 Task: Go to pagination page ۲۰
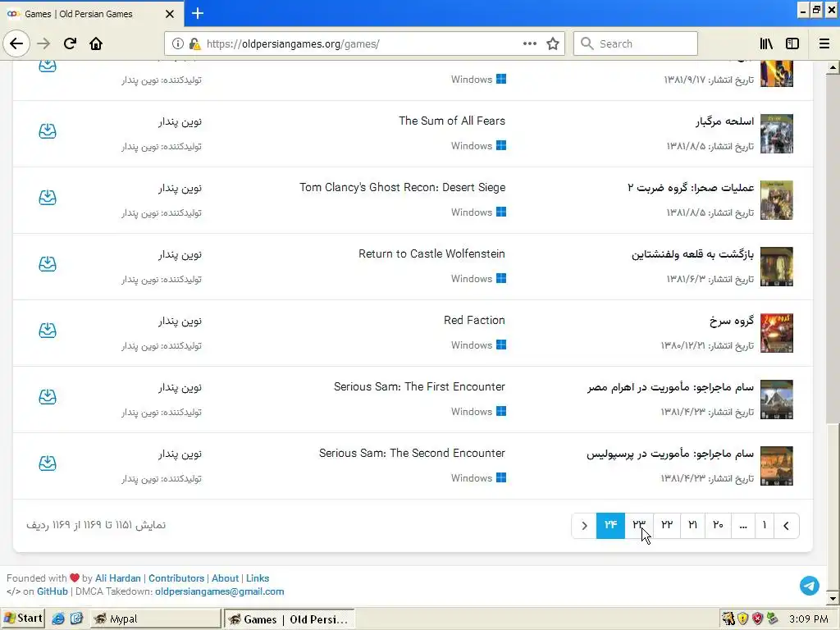[x=718, y=525]
